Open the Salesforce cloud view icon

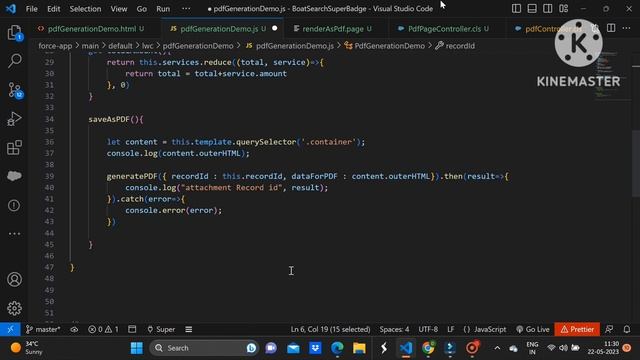(14, 176)
